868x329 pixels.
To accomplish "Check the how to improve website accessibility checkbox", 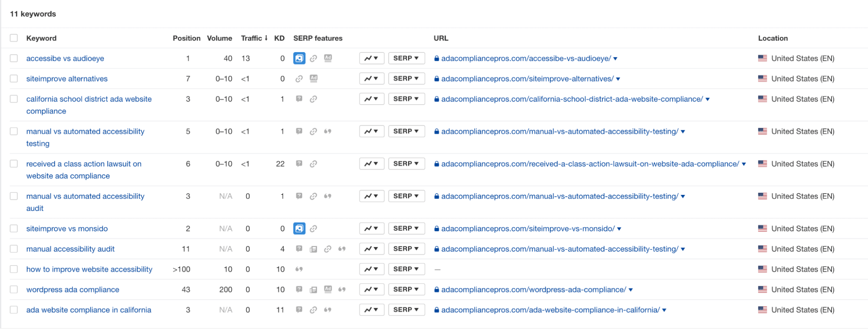I will pos(14,269).
